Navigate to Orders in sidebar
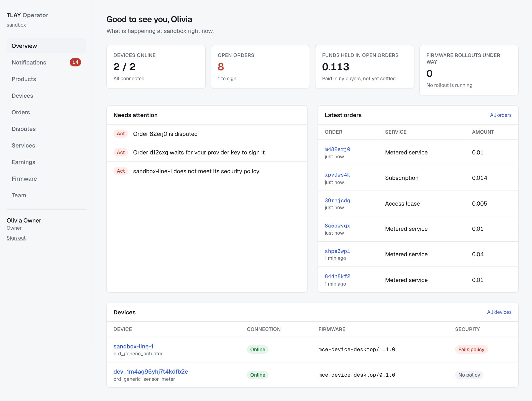Screen dimensions: 532x401 pos(46,112)
